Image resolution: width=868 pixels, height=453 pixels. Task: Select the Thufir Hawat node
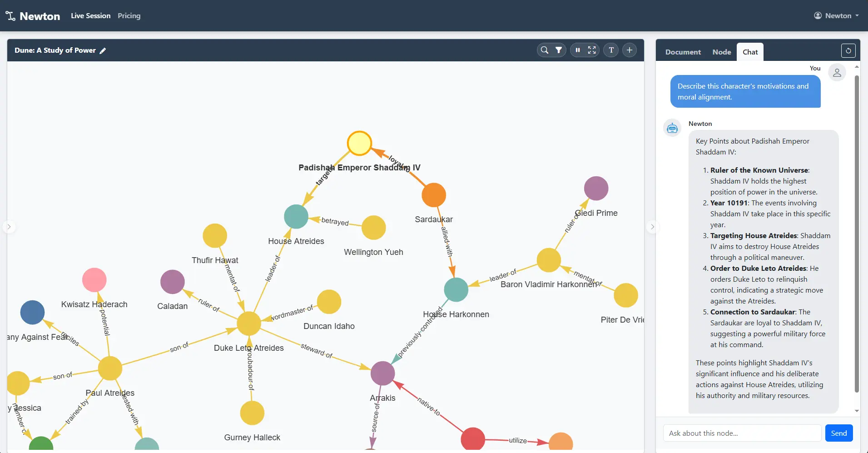(215, 236)
